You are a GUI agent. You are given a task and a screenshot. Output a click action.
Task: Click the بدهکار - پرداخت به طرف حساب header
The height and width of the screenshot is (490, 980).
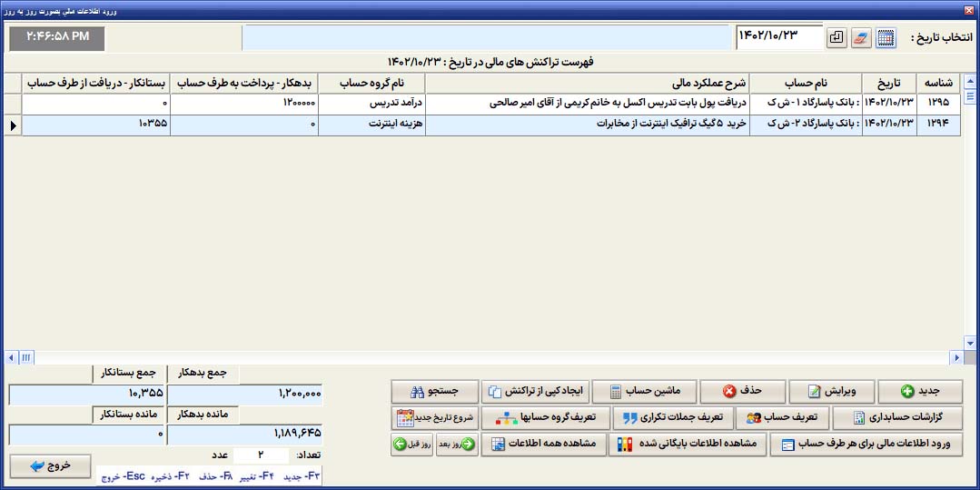244,84
